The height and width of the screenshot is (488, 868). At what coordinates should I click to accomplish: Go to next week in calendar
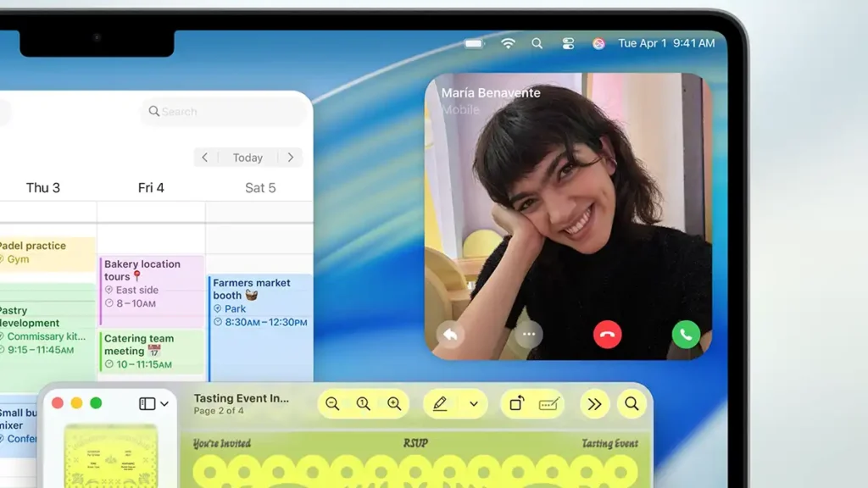[291, 158]
